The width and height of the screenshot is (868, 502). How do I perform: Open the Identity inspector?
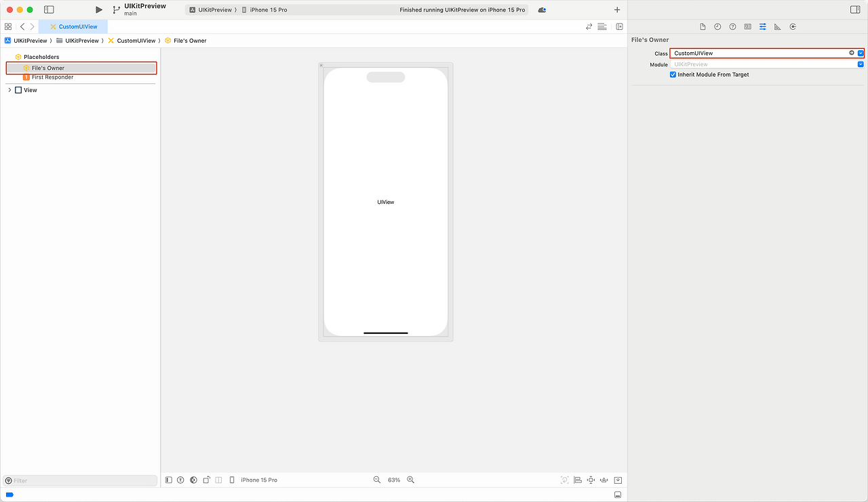(747, 26)
